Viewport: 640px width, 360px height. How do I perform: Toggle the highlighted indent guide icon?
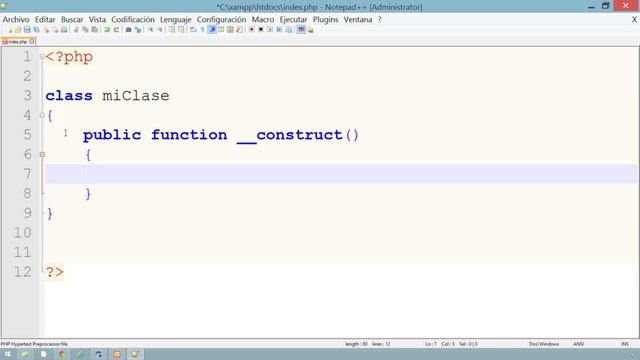point(212,30)
